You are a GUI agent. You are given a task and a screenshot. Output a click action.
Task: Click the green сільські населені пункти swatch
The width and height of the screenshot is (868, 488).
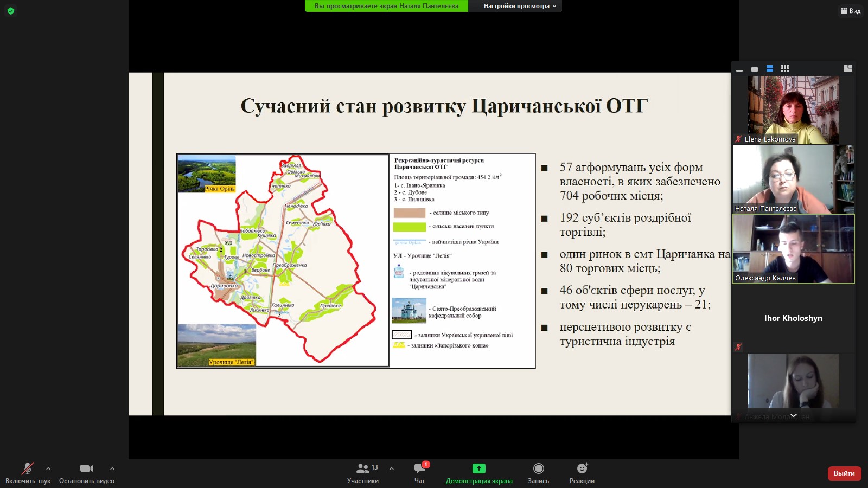coord(410,227)
